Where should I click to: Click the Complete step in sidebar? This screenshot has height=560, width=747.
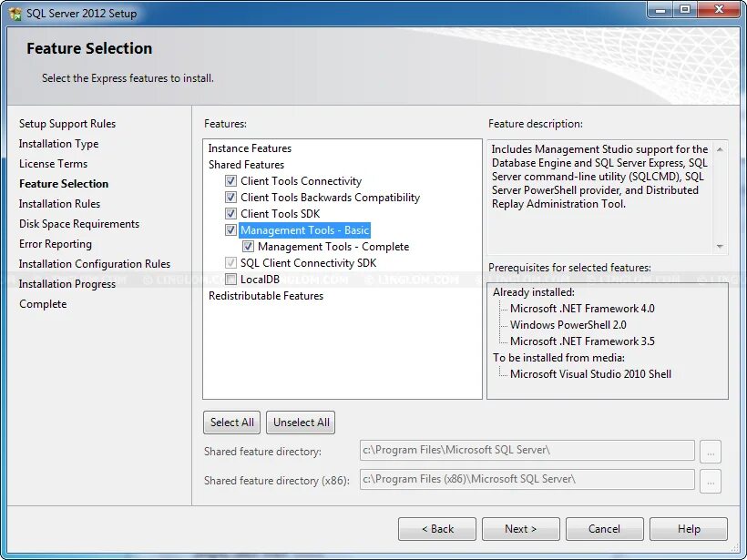(x=43, y=304)
